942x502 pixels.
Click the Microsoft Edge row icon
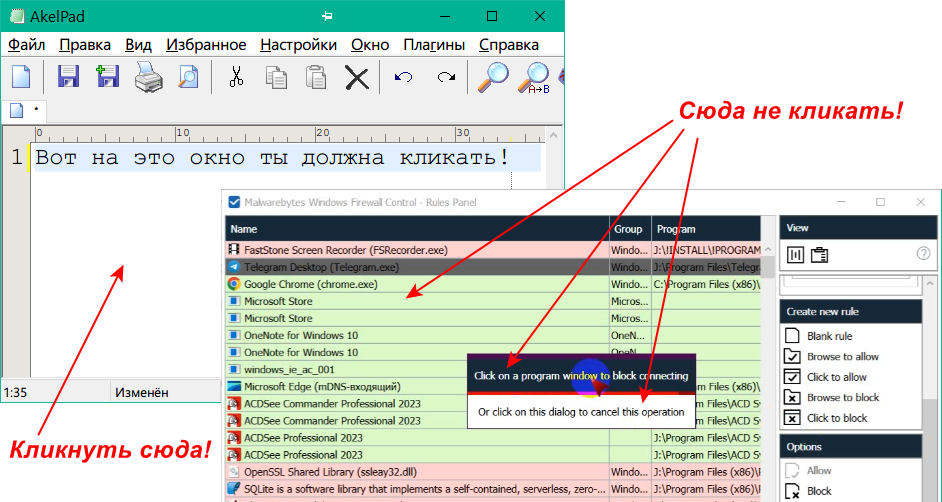pos(234,386)
